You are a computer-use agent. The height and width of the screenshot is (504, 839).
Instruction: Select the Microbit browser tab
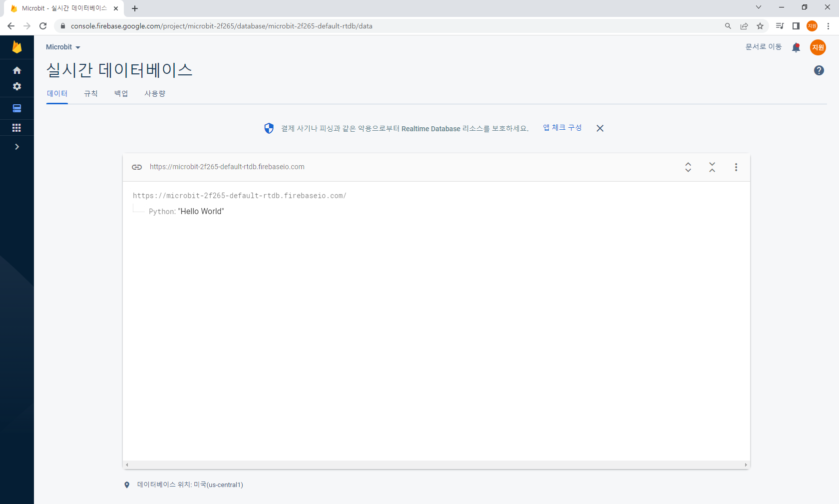pos(64,8)
